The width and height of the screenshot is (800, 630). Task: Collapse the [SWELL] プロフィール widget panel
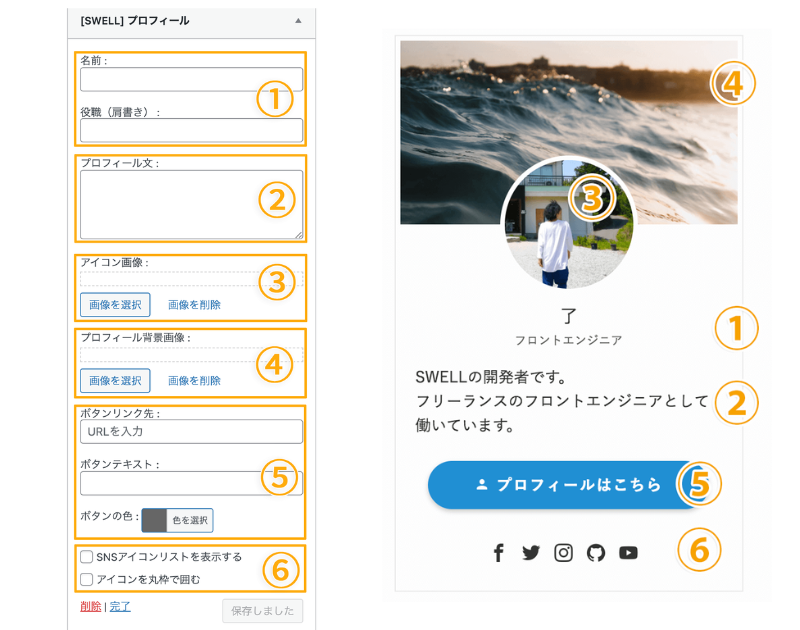tap(298, 21)
